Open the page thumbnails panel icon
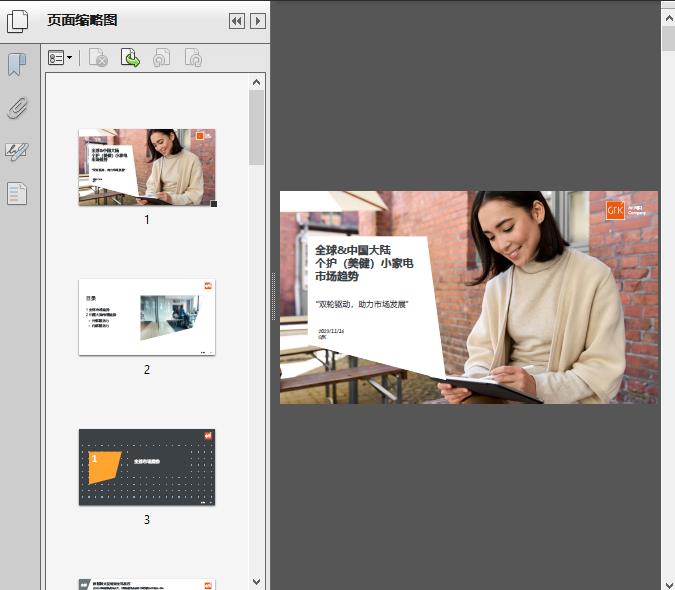Image resolution: width=675 pixels, height=590 pixels. point(17,21)
